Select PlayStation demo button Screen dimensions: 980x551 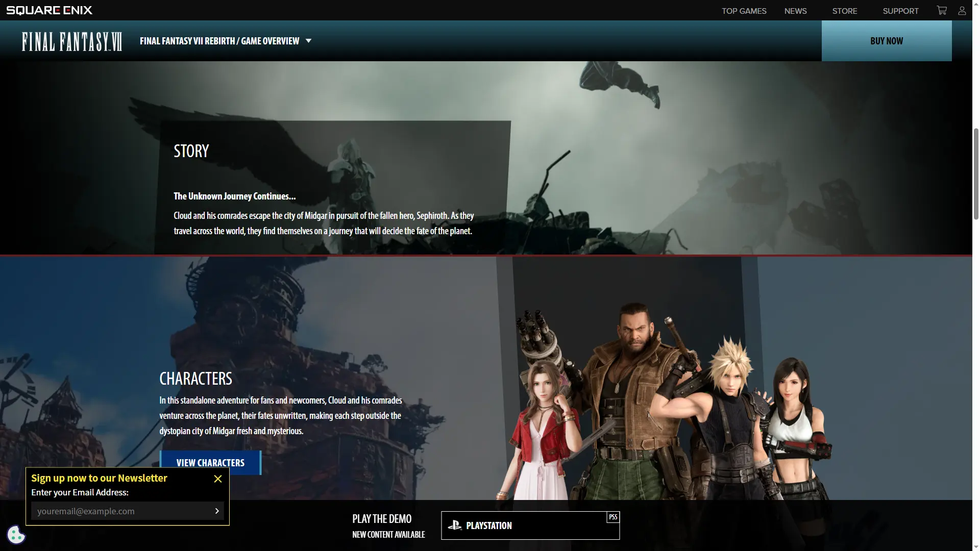(x=530, y=525)
